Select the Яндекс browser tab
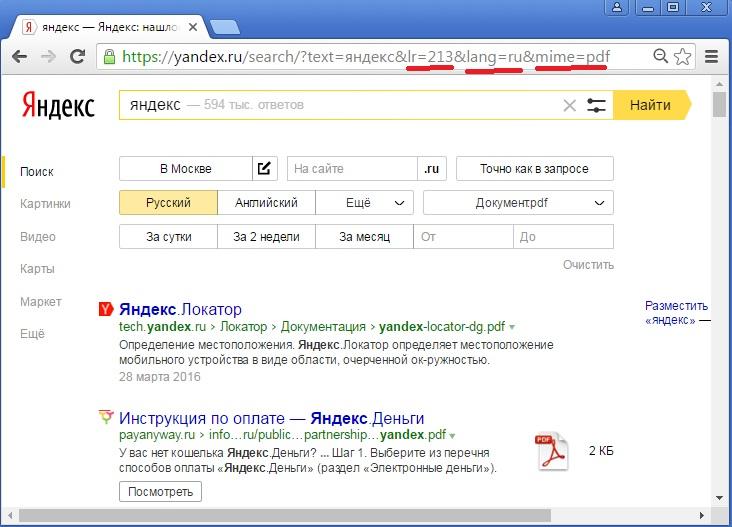Screen dimensions: 732x527 pos(110,27)
